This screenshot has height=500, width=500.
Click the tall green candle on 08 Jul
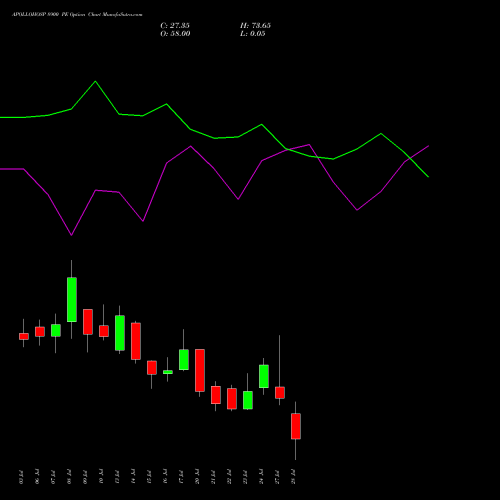click(72, 299)
